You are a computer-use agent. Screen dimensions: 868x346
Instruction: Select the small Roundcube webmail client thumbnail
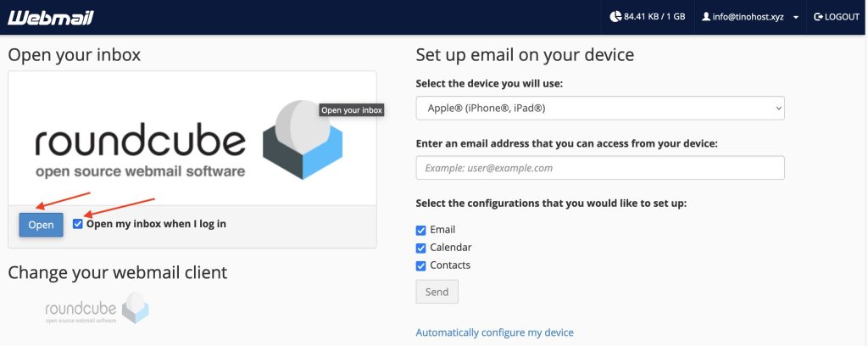97,309
